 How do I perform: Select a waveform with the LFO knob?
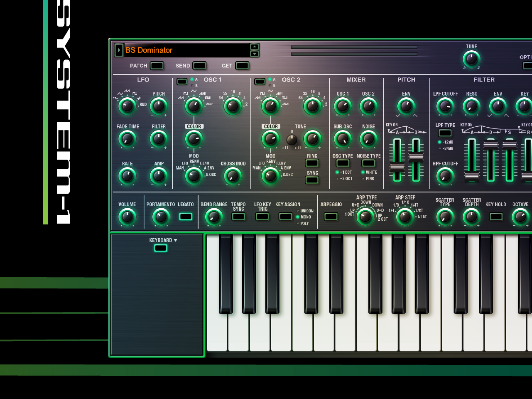(x=127, y=106)
